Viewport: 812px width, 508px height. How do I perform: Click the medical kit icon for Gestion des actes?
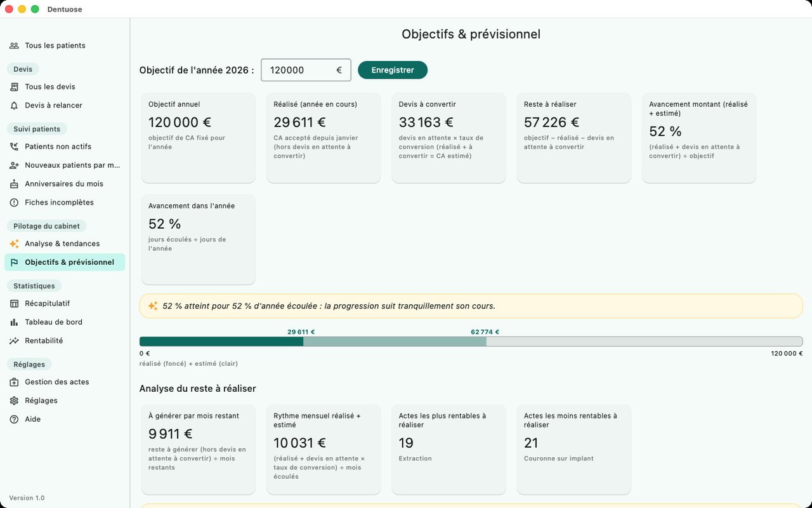(14, 382)
